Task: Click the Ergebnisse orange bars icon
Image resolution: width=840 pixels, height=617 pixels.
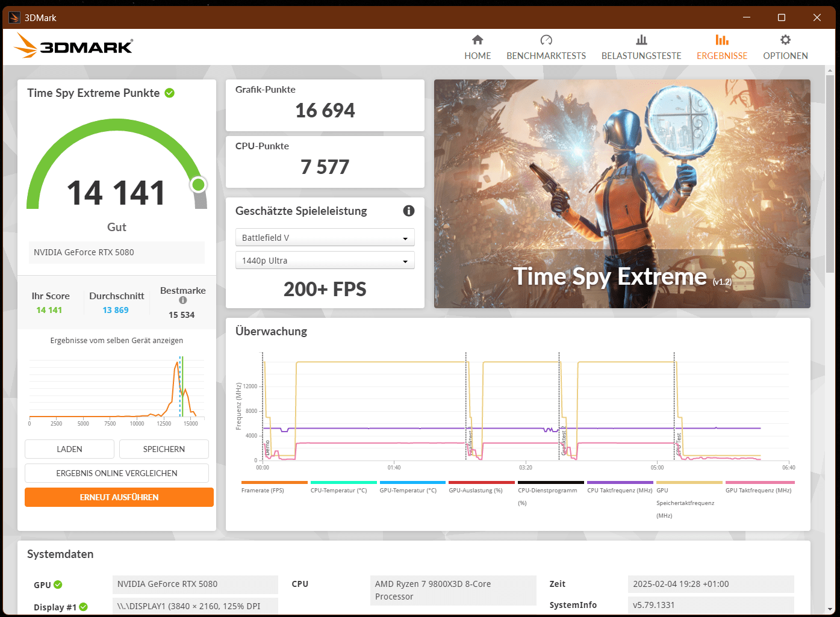Action: click(722, 40)
